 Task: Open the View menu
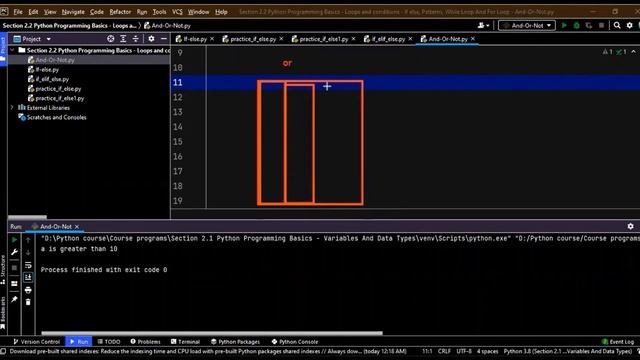tap(50, 12)
